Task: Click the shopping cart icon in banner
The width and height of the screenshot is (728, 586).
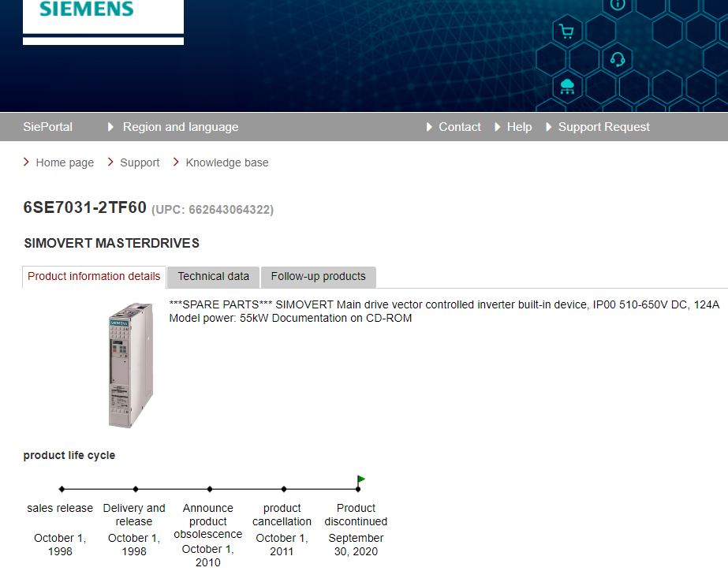Action: (x=566, y=32)
